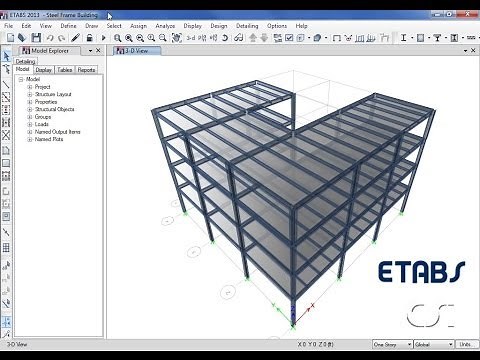
Task: Switch to the Display tab in Model Explorer
Action: point(44,70)
